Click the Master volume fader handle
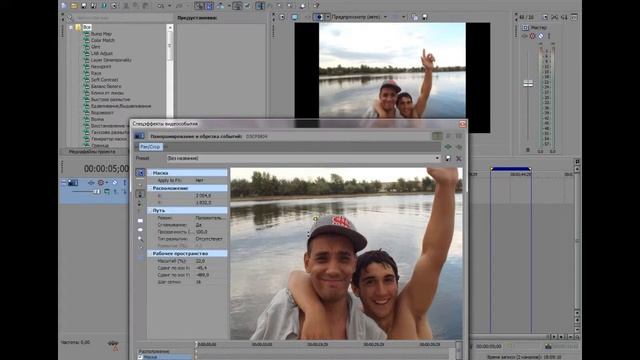The height and width of the screenshot is (360, 640). 528,84
